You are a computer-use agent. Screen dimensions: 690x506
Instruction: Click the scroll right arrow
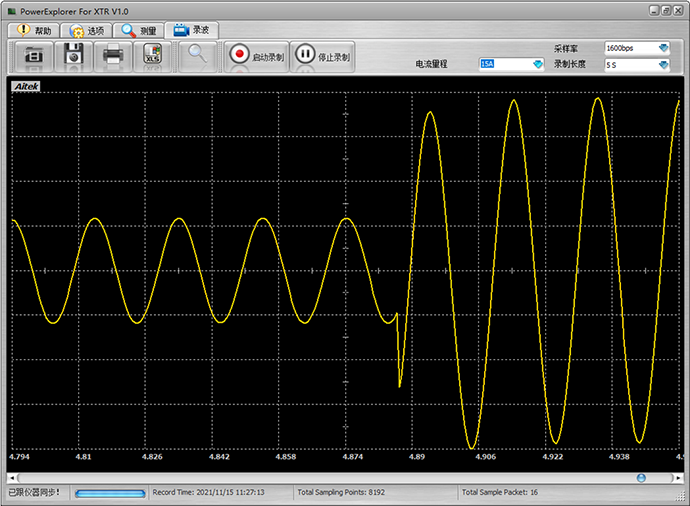point(678,477)
